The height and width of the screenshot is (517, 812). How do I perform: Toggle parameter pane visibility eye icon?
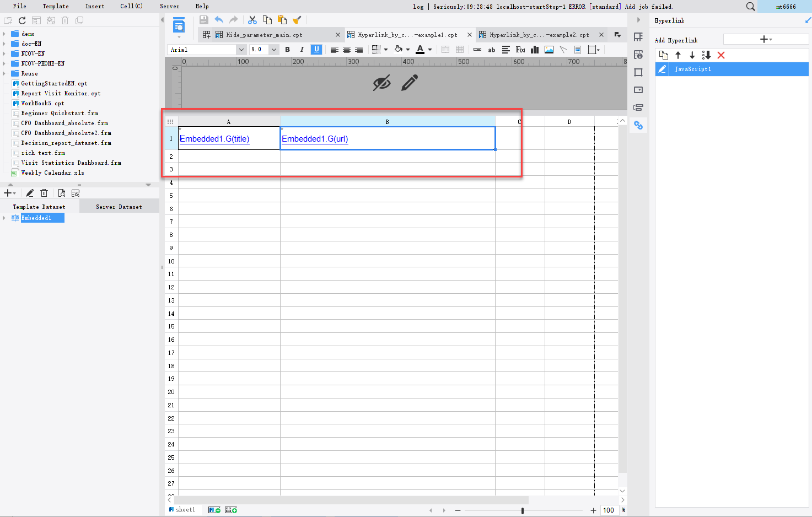click(381, 83)
